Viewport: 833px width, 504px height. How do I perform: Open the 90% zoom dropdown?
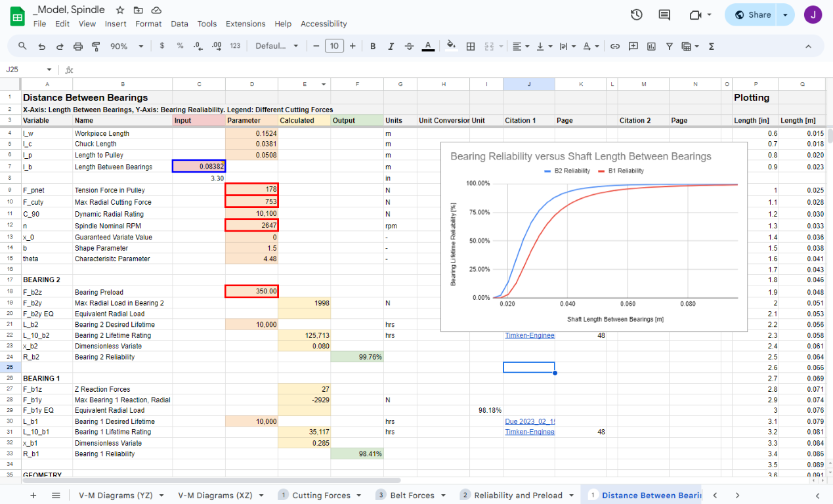coord(127,46)
